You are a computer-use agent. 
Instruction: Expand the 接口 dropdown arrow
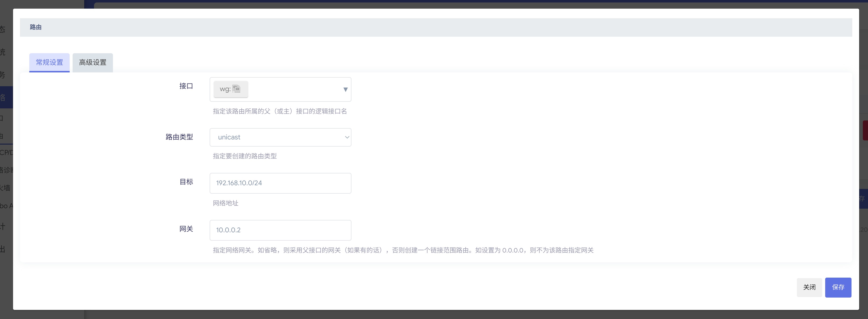345,89
